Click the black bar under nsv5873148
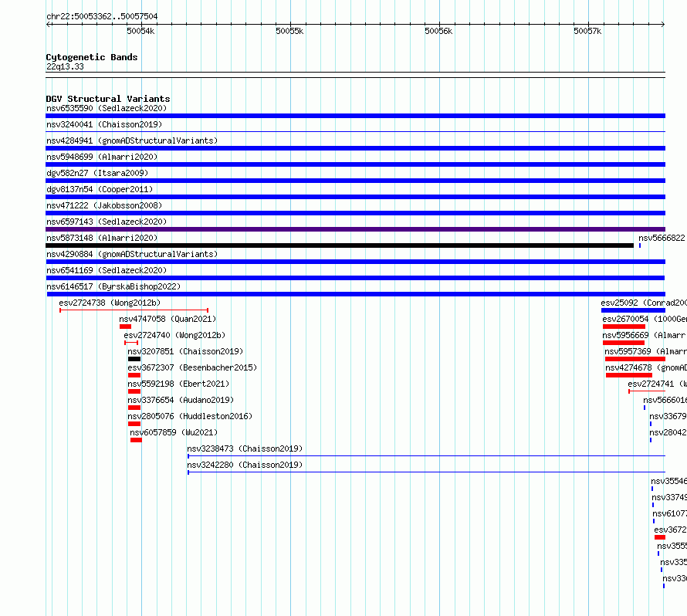The width and height of the screenshot is (687, 616). tap(340, 245)
